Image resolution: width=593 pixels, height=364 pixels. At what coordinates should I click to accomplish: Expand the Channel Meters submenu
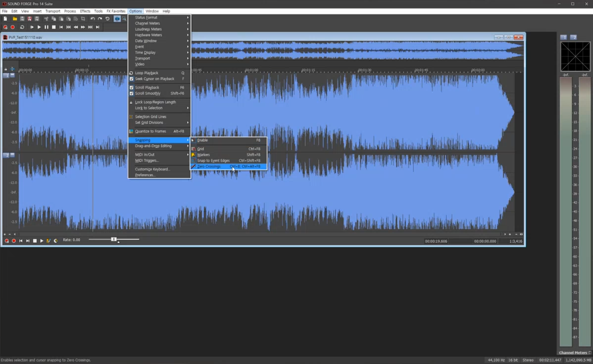point(159,23)
